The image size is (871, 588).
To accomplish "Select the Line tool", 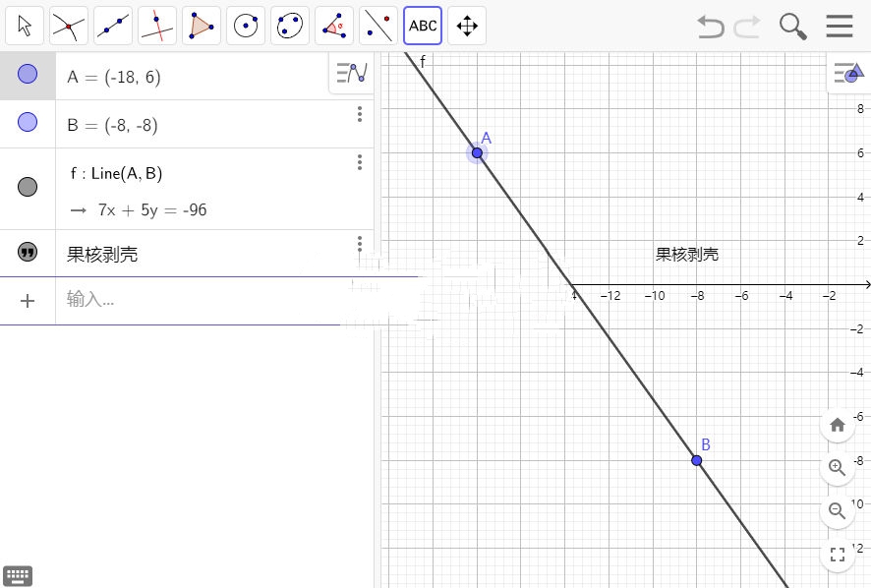I will tap(112, 25).
